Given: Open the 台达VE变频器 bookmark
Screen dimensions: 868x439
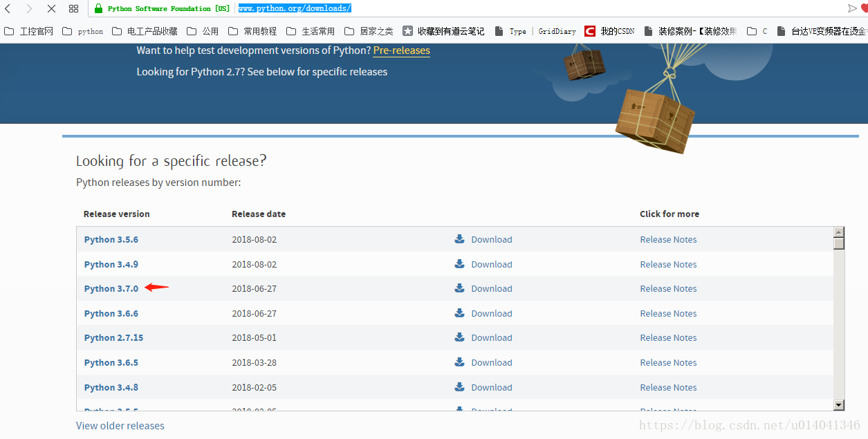Looking at the screenshot, I should pyautogui.click(x=822, y=31).
